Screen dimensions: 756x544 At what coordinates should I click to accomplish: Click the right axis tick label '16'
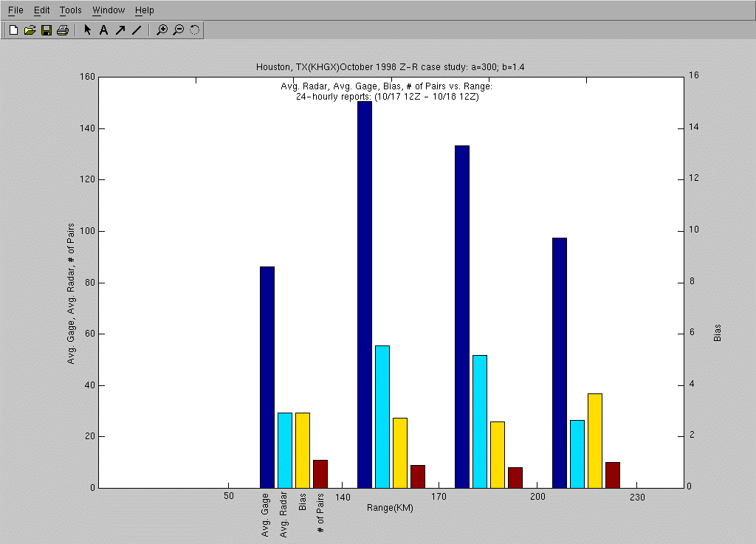pos(694,75)
